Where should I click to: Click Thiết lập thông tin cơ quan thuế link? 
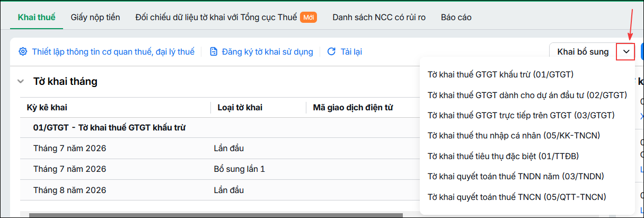[x=113, y=51]
